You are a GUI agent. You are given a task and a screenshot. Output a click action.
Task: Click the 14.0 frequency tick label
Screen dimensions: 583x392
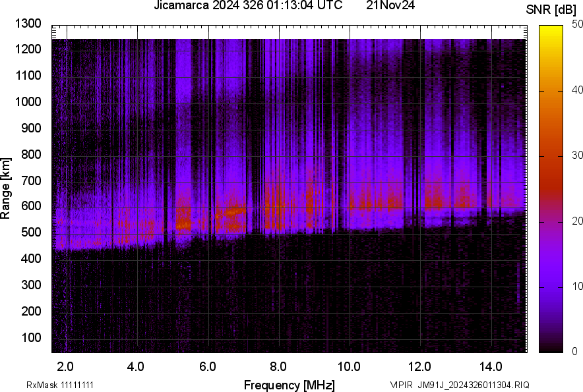(x=491, y=366)
